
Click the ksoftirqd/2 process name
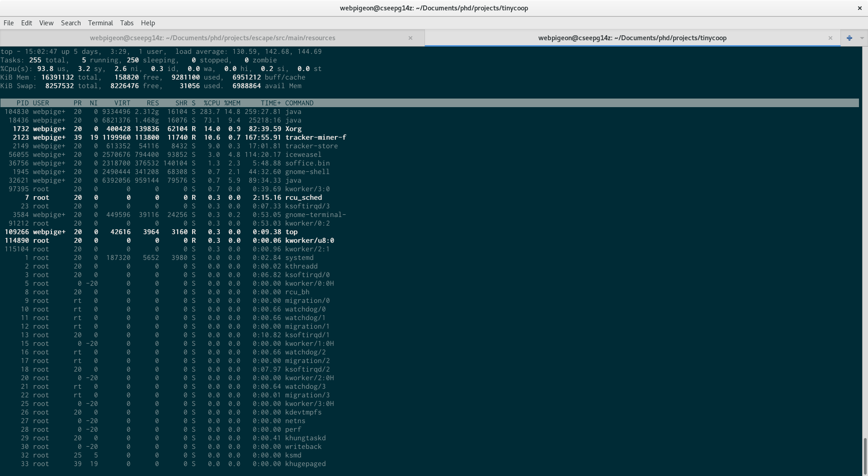[307, 369]
